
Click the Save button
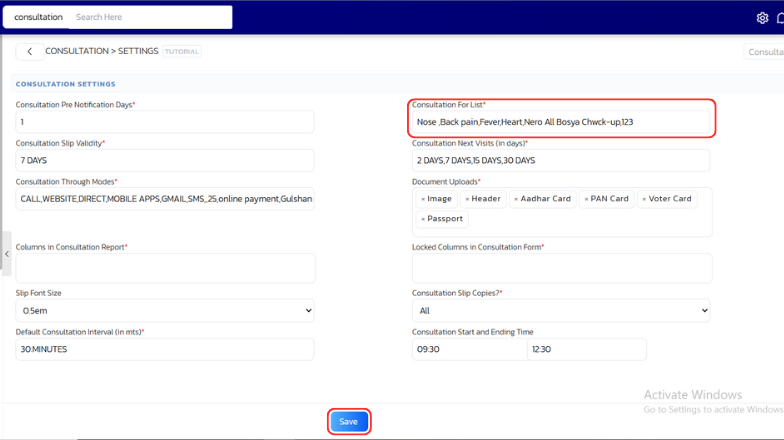point(349,422)
